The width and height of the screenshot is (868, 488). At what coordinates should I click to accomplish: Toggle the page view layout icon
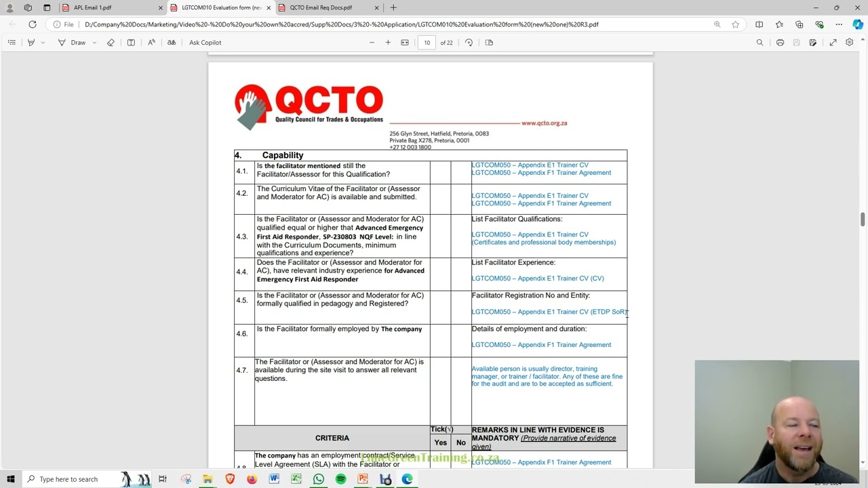[489, 42]
